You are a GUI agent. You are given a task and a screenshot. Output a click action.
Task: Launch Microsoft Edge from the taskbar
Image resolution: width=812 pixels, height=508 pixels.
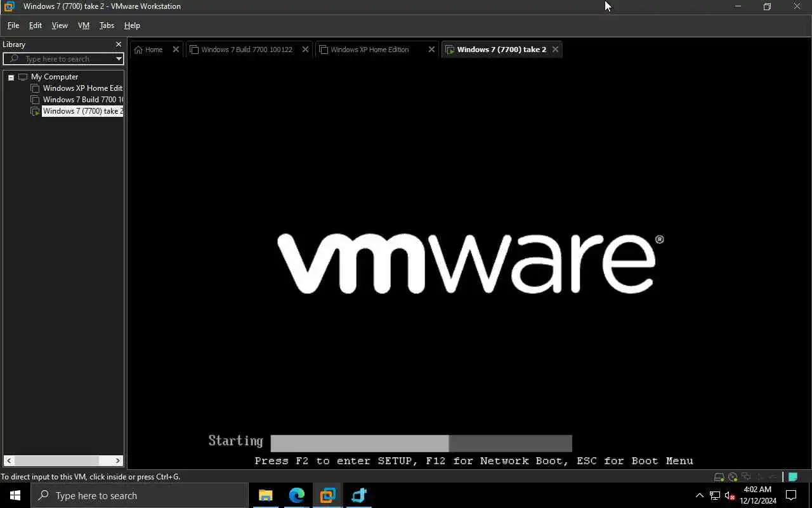(x=296, y=495)
